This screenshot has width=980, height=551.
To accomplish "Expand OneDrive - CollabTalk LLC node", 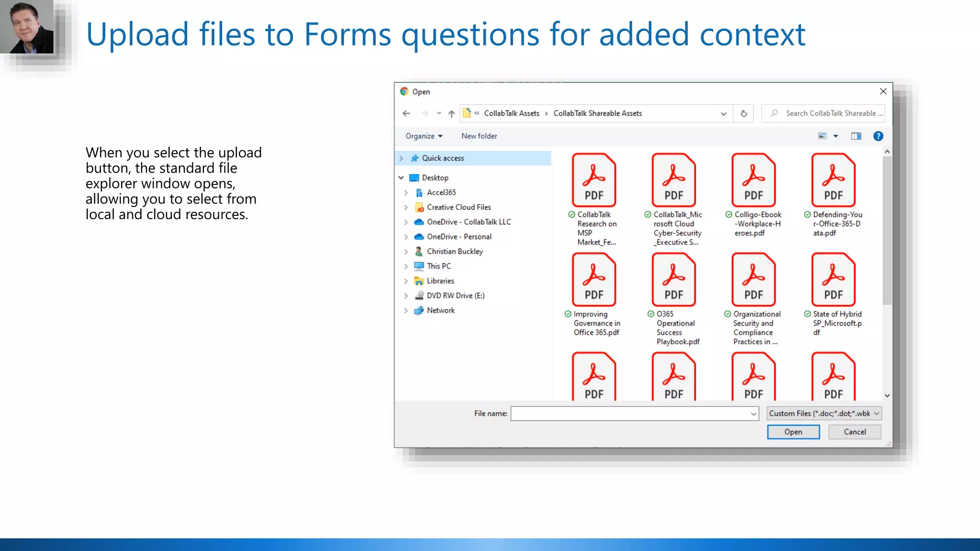I will [406, 222].
